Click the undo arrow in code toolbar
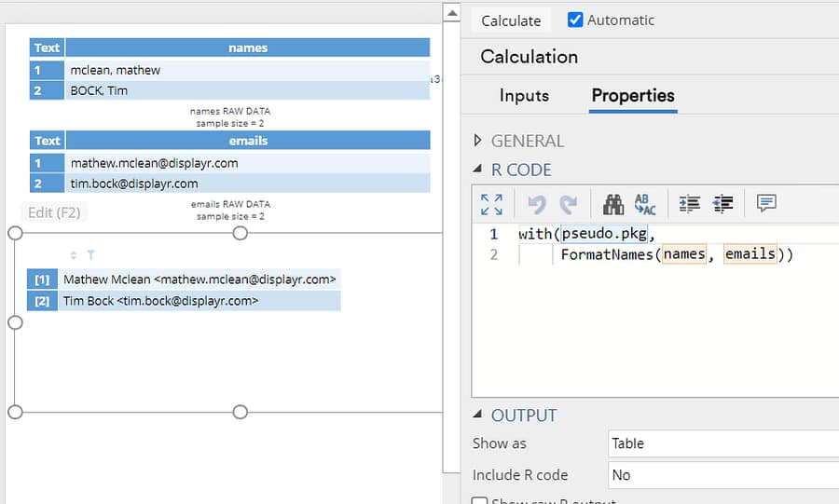 point(536,204)
